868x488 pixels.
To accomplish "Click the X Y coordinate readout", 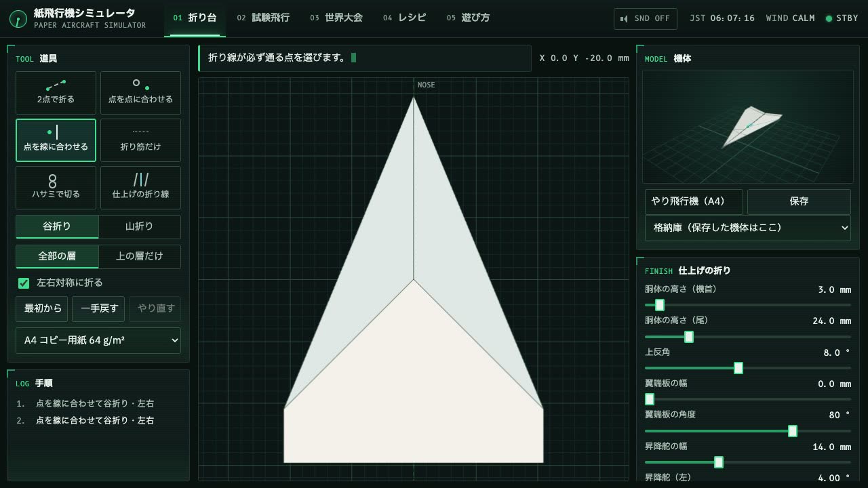I will pos(584,58).
